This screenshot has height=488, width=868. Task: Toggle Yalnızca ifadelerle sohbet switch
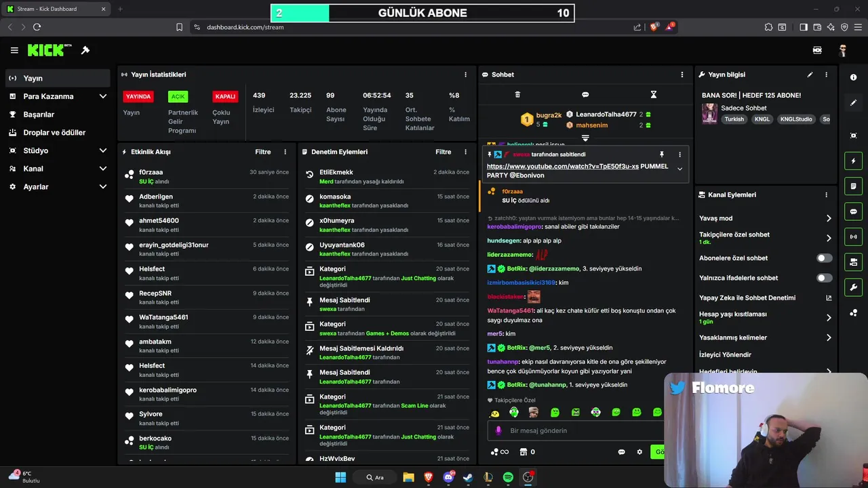(x=825, y=278)
